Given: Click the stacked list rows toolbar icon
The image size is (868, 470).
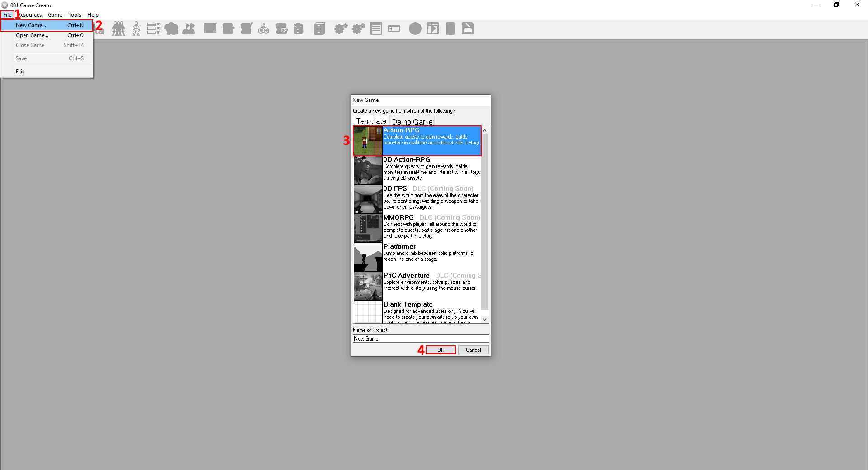Looking at the screenshot, I should [154, 29].
